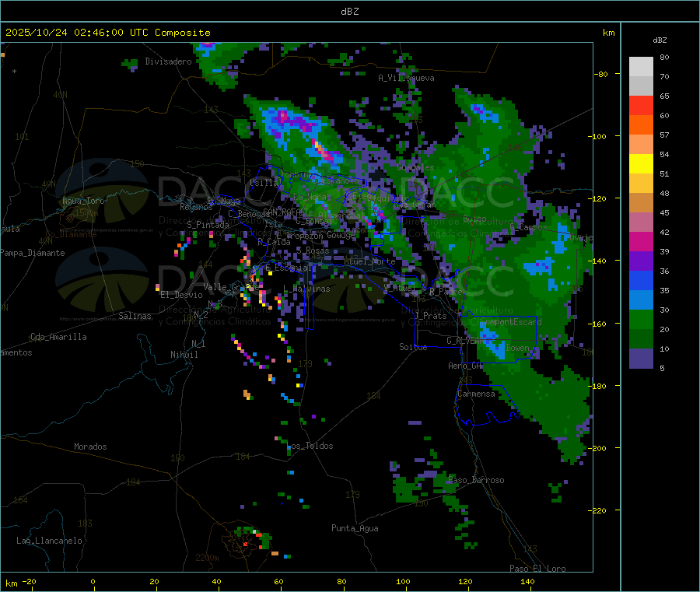Click the magenta 39-42 dBZ legend swatch
Viewport: 700px width, 592px height.
tap(641, 241)
